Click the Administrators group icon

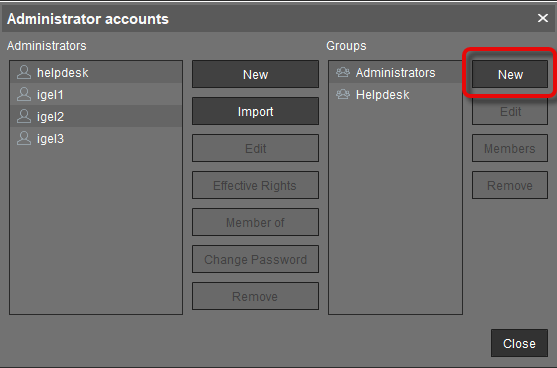pos(343,72)
